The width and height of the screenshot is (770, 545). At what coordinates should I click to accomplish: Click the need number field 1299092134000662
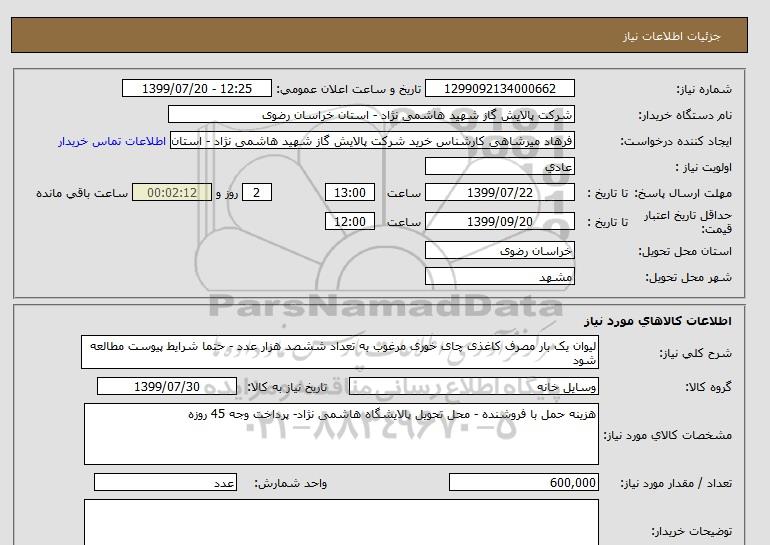tap(500, 89)
